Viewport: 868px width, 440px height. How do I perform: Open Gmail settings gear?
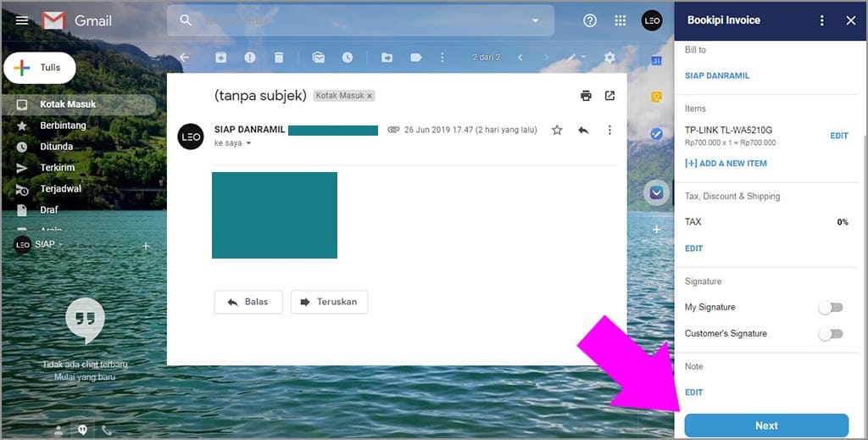click(x=609, y=58)
